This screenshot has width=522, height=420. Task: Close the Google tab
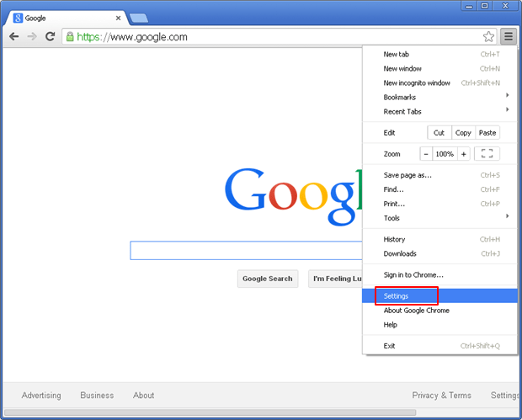[x=118, y=18]
